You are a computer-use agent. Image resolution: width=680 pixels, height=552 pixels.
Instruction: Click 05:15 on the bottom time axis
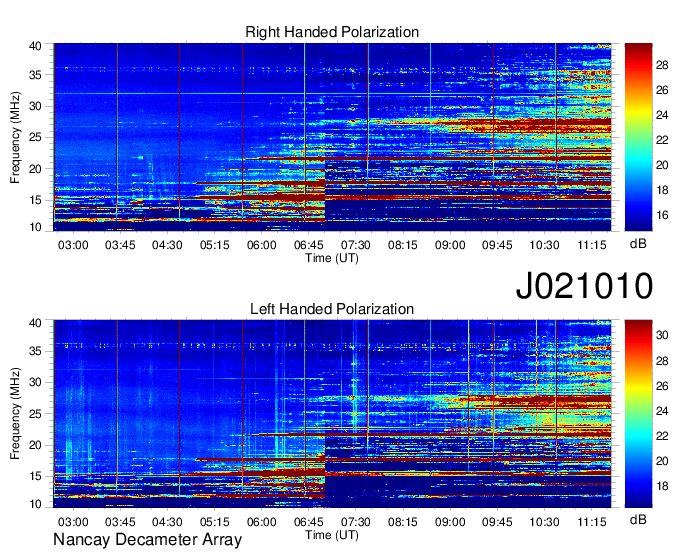point(214,522)
